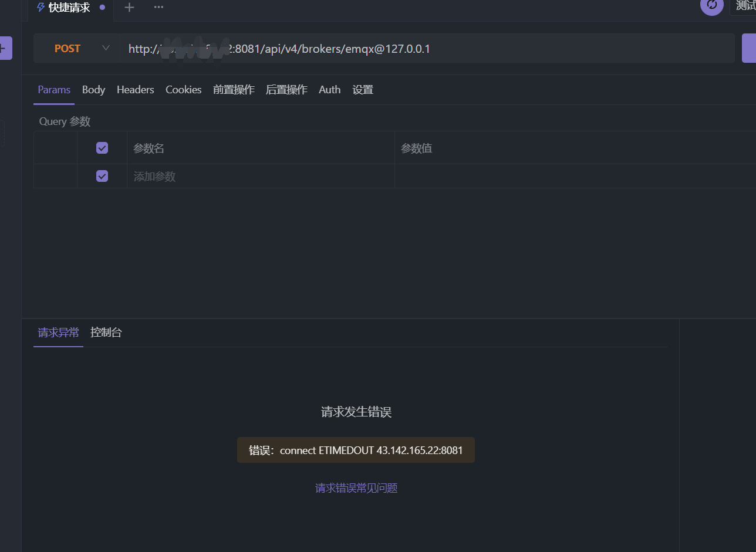
Task: Click the request URL input field
Action: (x=470, y=48)
